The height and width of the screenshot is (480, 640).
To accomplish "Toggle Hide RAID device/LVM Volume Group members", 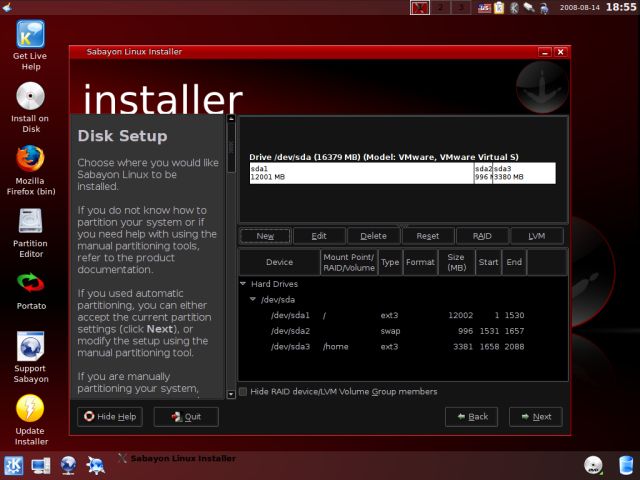I will point(244,391).
